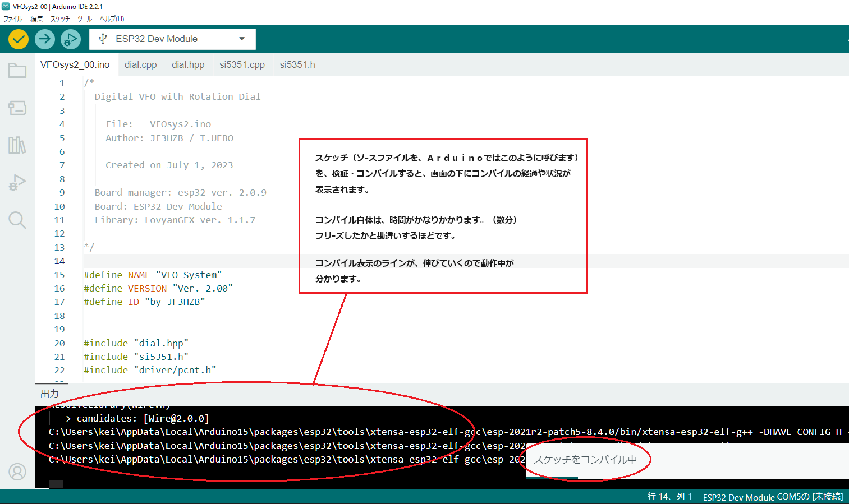849x504 pixels.
Task: Click line number 14 in the gutter
Action: (x=59, y=261)
